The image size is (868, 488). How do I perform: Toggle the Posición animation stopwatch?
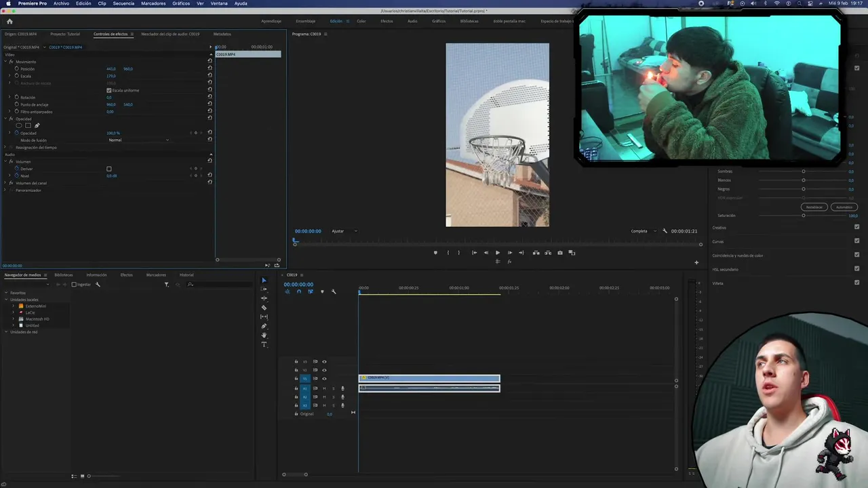tap(17, 68)
